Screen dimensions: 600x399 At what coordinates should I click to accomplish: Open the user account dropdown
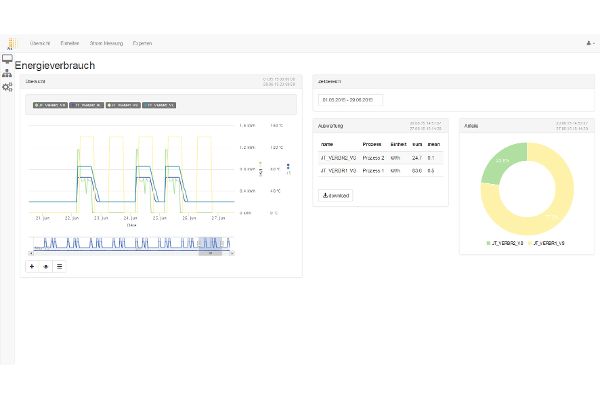click(x=590, y=43)
